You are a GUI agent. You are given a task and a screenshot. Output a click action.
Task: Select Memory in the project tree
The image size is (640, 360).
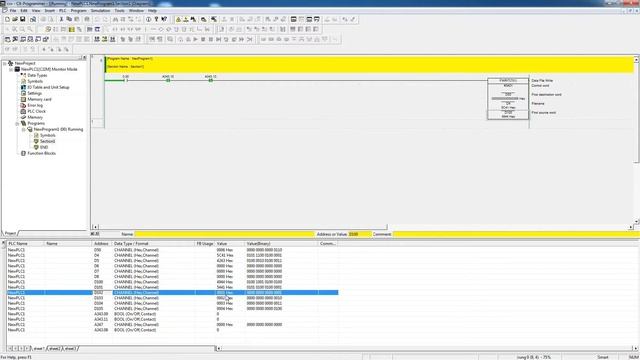(35, 117)
